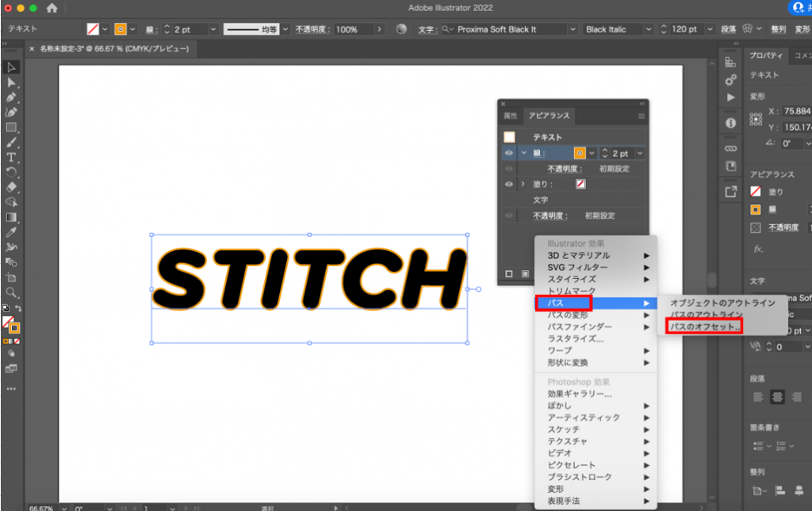Image resolution: width=812 pixels, height=511 pixels.
Task: Open Edit Toolbar three-dots button
Action: (x=11, y=388)
